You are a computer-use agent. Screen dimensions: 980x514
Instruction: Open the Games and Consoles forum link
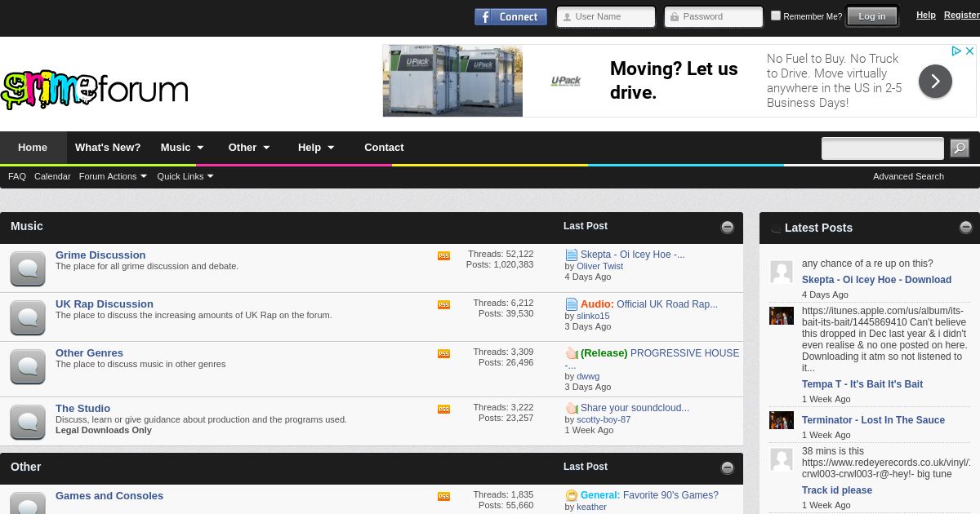[109, 496]
